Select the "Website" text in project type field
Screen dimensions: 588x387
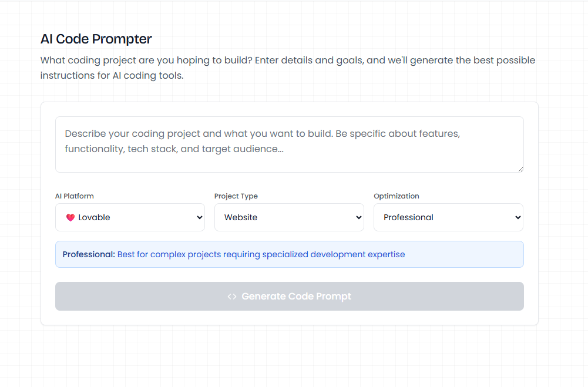pos(241,217)
